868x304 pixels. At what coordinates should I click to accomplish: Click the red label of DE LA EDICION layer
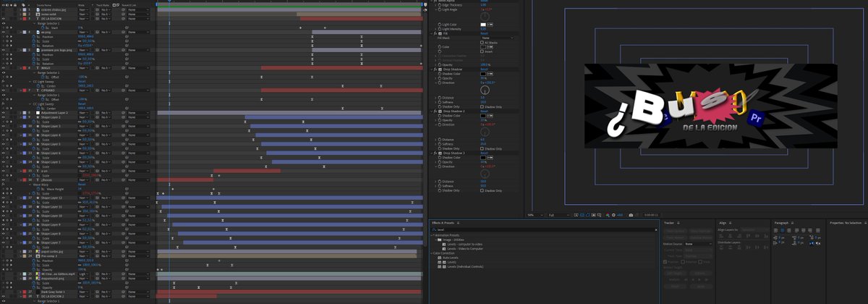(25, 19)
